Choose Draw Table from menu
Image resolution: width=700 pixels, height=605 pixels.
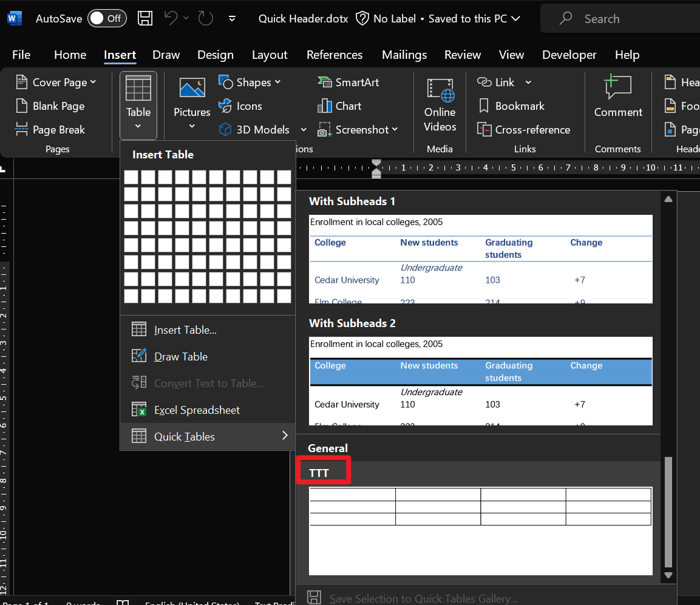(x=180, y=357)
